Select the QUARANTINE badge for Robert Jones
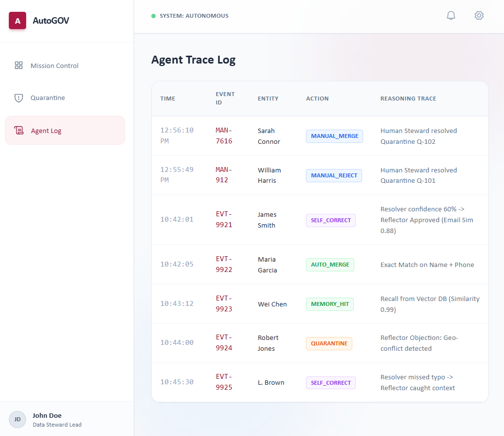The image size is (504, 436). point(329,343)
